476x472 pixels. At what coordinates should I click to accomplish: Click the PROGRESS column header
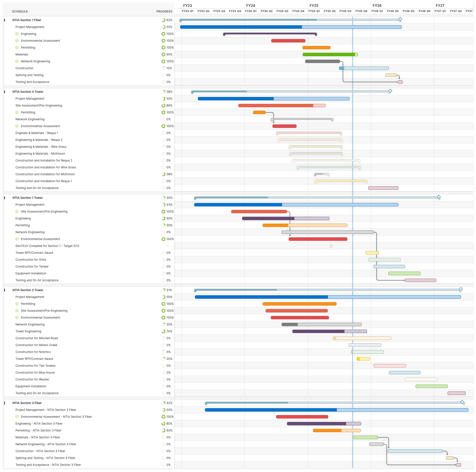[164, 12]
